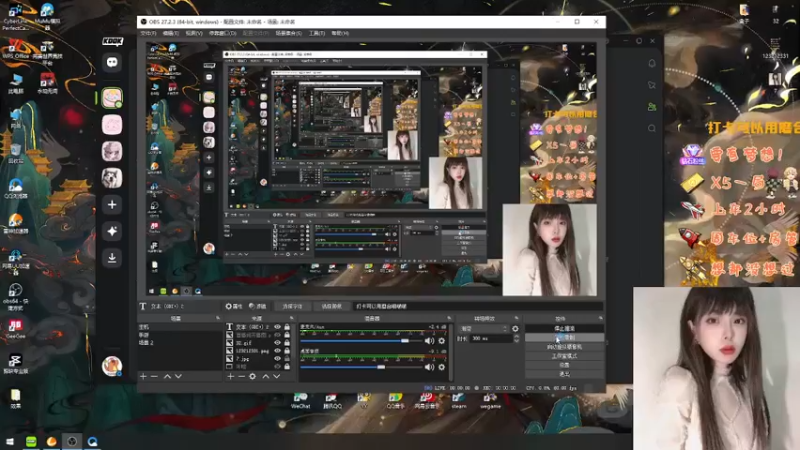Open source properties gear below sources list
Image resolution: width=800 pixels, height=450 pixels.
coord(253,377)
